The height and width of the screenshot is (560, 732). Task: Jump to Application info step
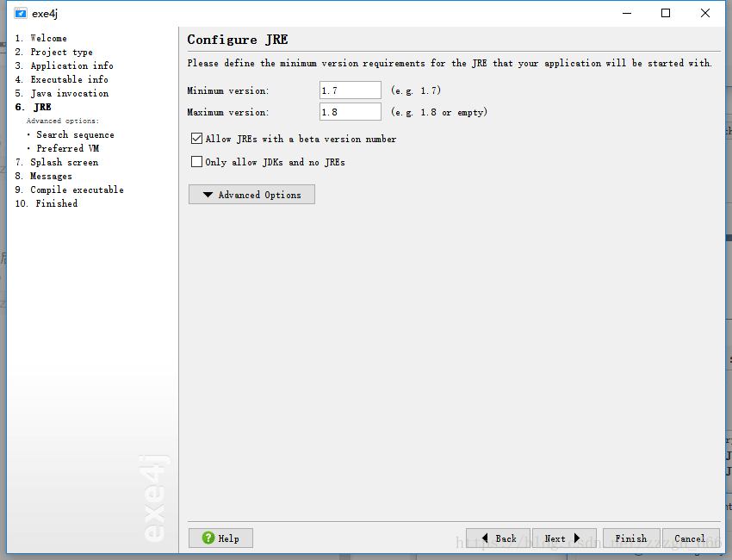64,65
